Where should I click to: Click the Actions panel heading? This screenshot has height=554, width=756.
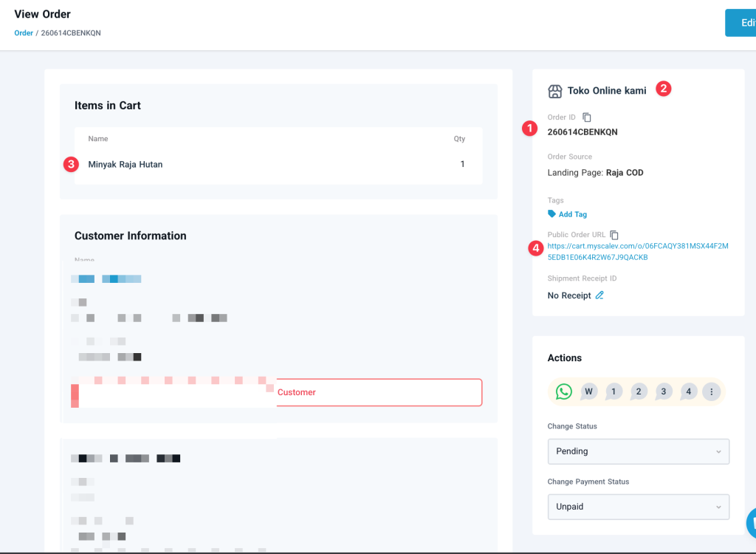coord(565,358)
